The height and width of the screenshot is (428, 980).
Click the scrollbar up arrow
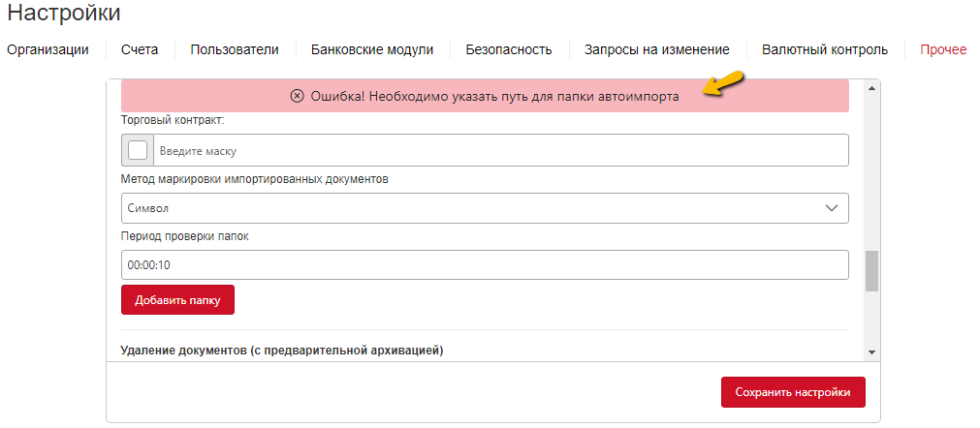[871, 88]
